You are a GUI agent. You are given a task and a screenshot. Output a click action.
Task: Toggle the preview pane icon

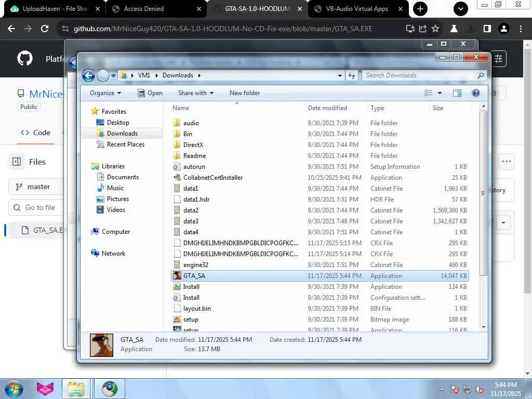pyautogui.click(x=457, y=93)
